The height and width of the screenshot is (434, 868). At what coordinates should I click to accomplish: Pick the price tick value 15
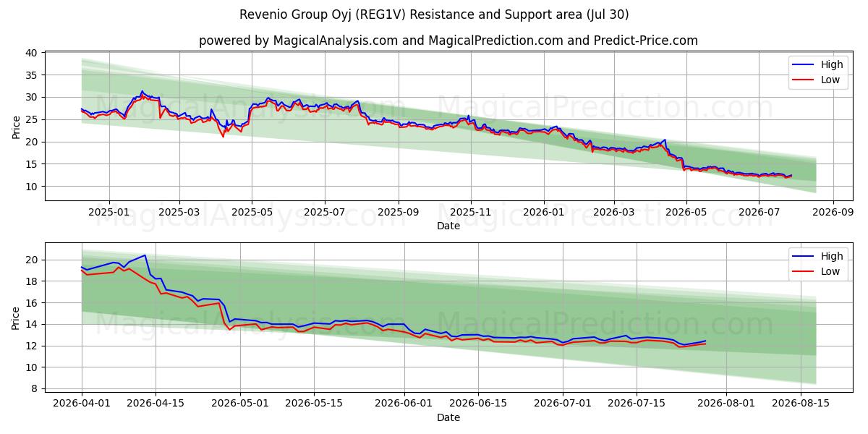point(31,164)
